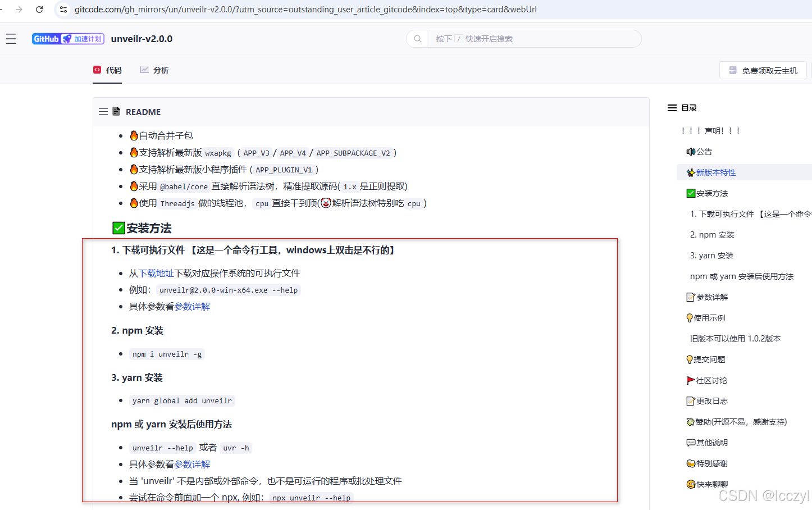
Task: Click the APP_SUBPACKAGE_V2 code label
Action: point(353,153)
